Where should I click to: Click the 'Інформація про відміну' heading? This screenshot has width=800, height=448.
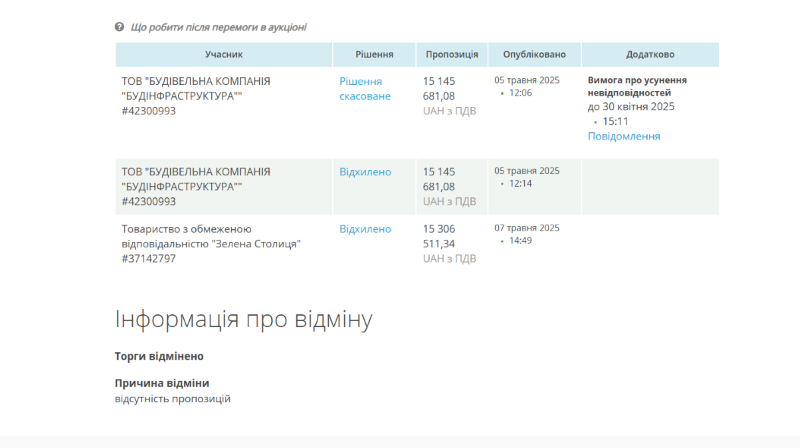(244, 320)
